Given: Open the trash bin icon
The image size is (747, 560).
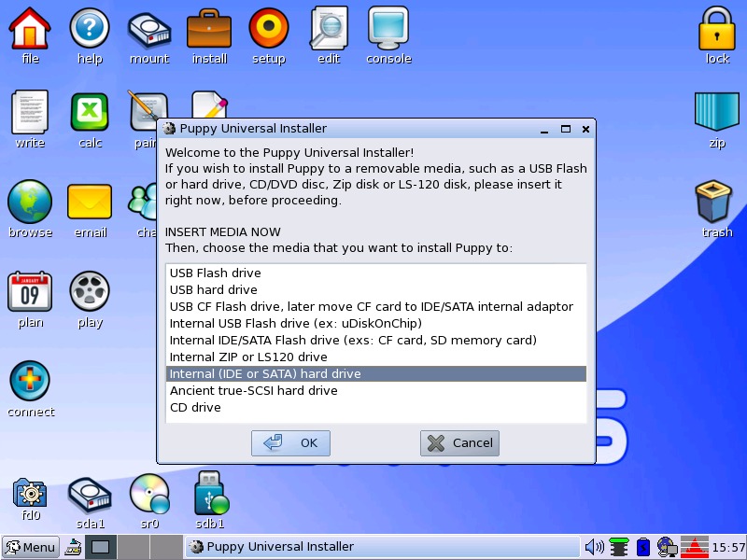Looking at the screenshot, I should pos(713,202).
